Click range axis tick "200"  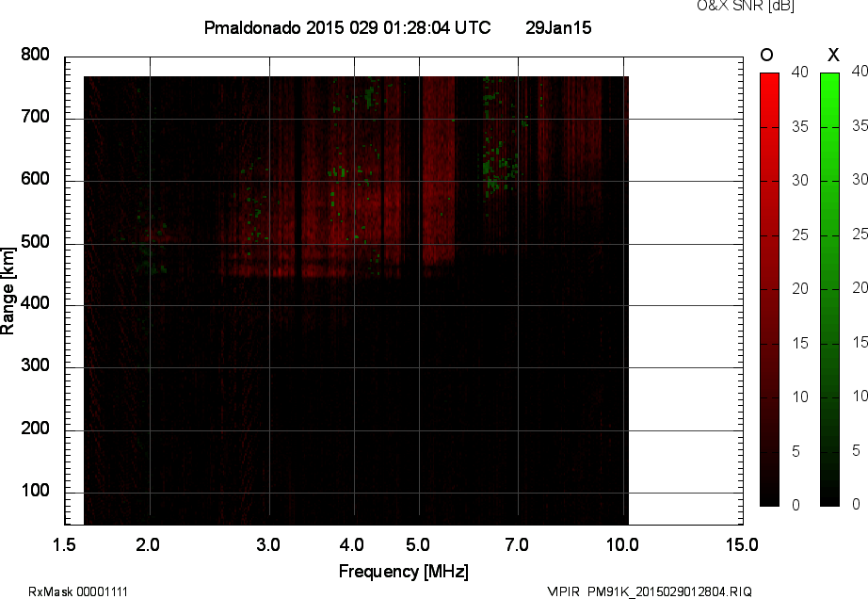[x=35, y=428]
